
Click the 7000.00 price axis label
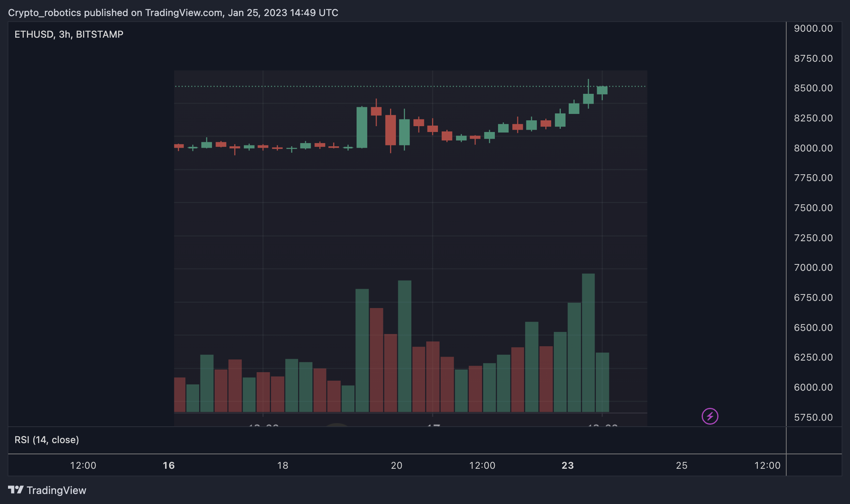(813, 268)
